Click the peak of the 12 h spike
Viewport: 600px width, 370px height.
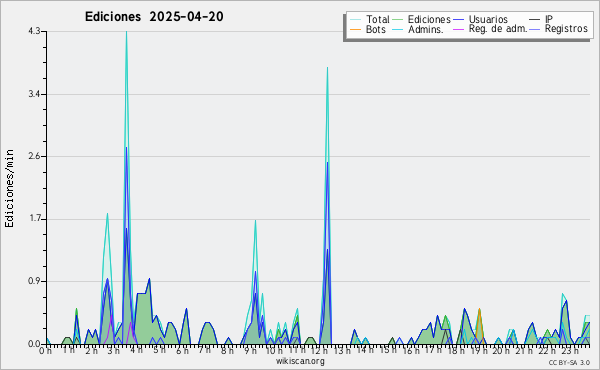[x=328, y=68]
